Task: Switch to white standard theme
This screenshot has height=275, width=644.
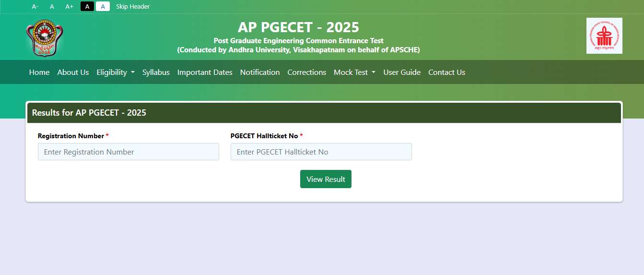Action: click(103, 7)
